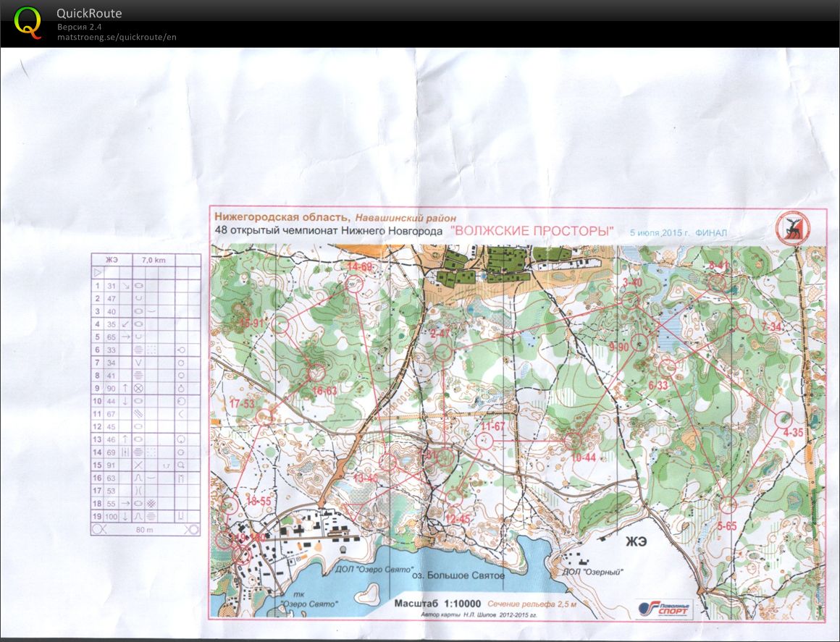
Task: Click row 9 in control description table
Action: tap(145, 388)
